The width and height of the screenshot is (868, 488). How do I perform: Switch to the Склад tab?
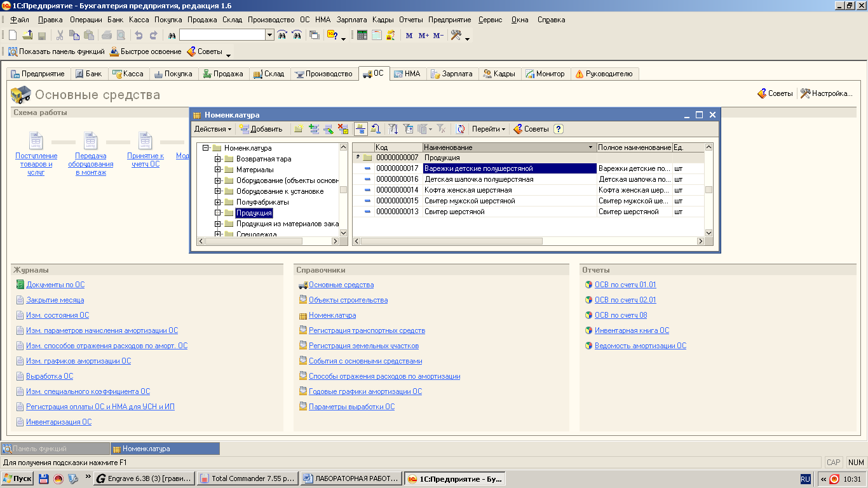(x=268, y=74)
